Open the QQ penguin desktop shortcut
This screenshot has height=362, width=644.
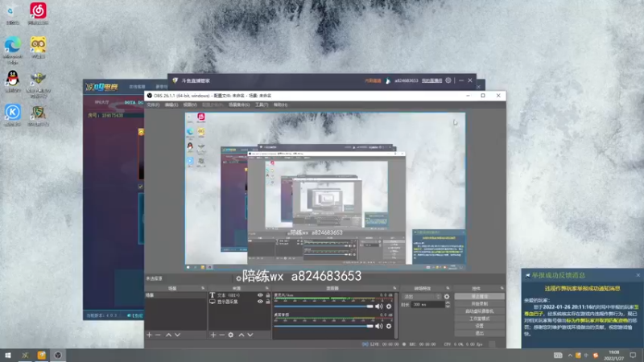[13, 81]
